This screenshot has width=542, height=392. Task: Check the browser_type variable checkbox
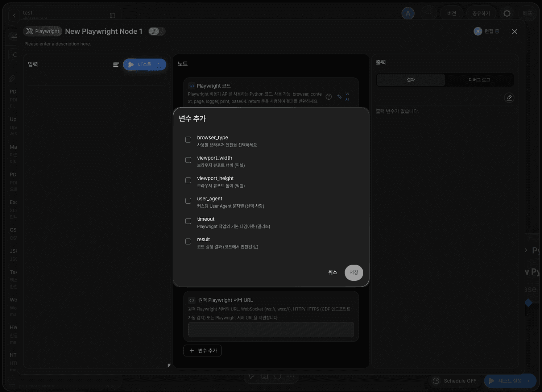(x=188, y=139)
